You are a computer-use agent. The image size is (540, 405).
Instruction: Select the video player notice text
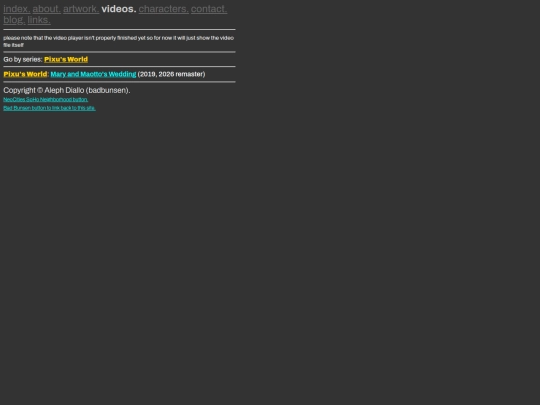coord(118,41)
